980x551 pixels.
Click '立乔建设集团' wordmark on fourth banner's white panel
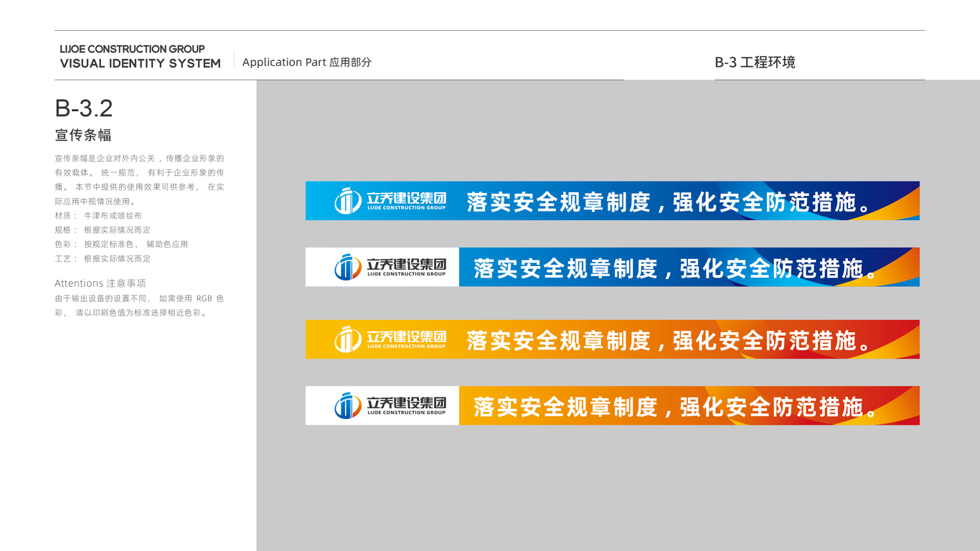pyautogui.click(x=406, y=402)
